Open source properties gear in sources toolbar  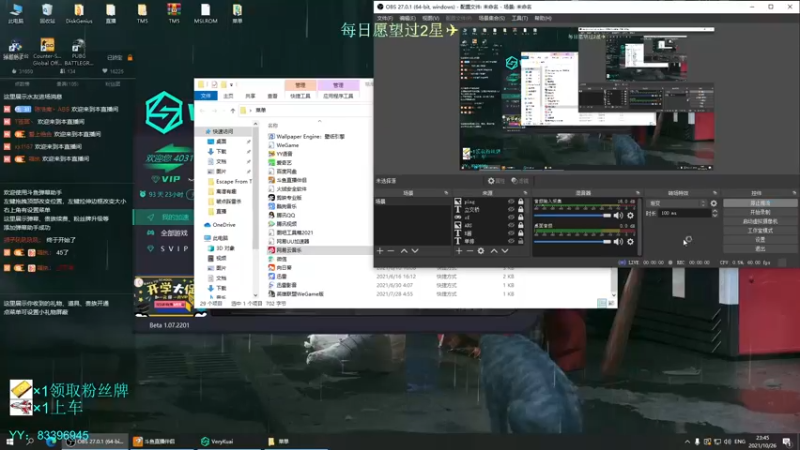pyautogui.click(x=481, y=251)
